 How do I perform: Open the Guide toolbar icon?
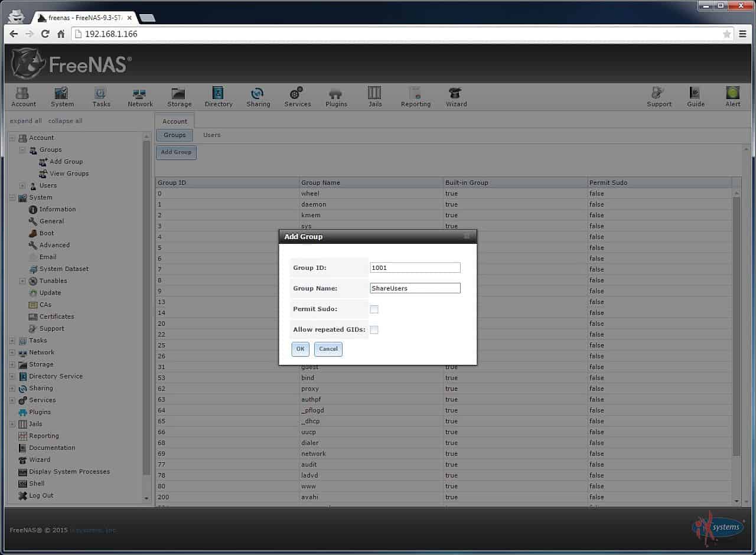coord(696,97)
